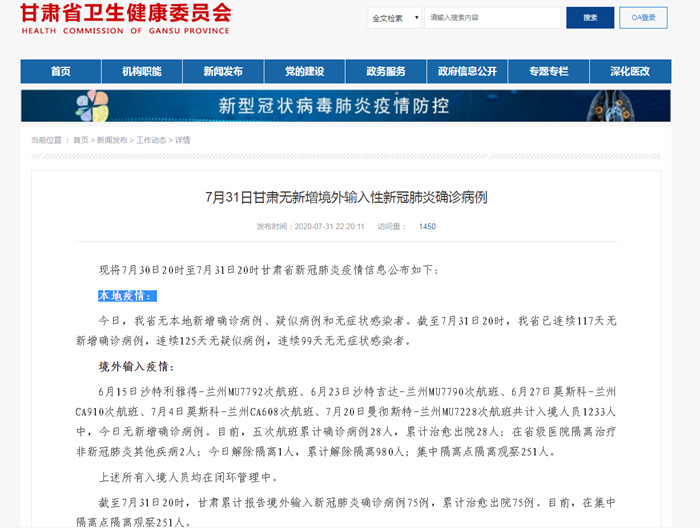This screenshot has height=528, width=700.
Task: Open the 深化医改 navigation tab
Action: pos(630,71)
